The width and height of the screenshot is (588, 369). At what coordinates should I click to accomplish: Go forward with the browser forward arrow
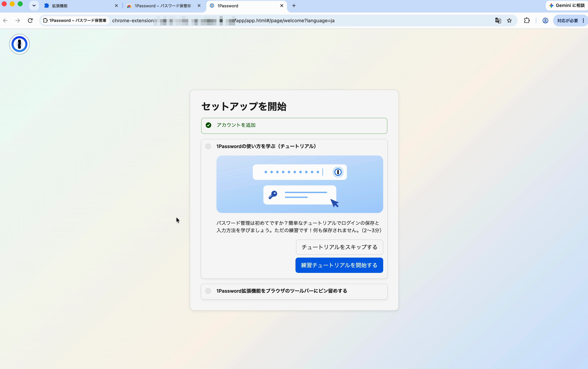click(x=18, y=21)
